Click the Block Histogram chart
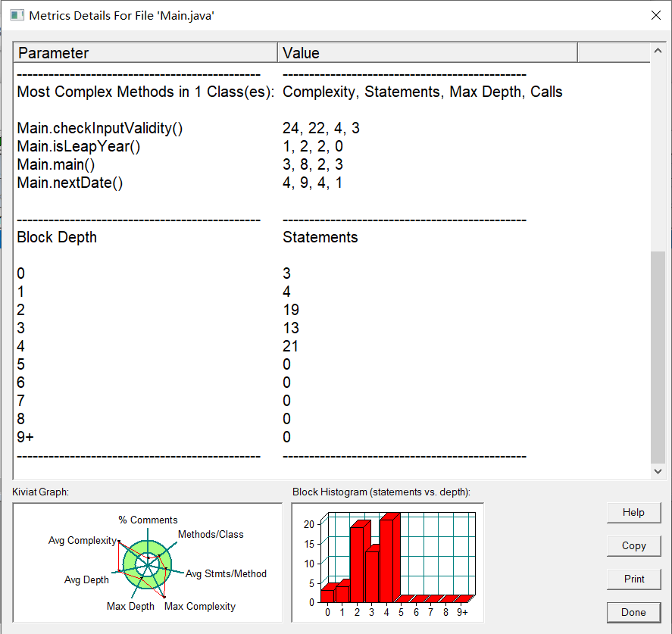The width and height of the screenshot is (672, 634). click(x=387, y=563)
